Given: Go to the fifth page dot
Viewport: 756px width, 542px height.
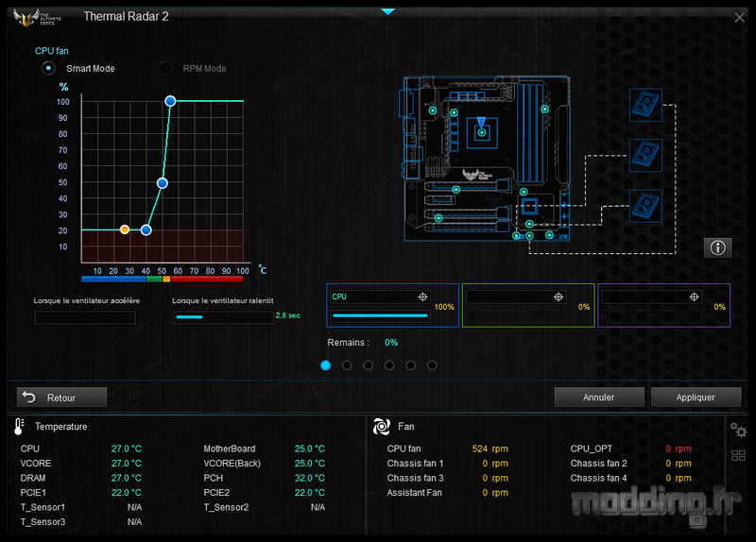Looking at the screenshot, I should pyautogui.click(x=410, y=365).
